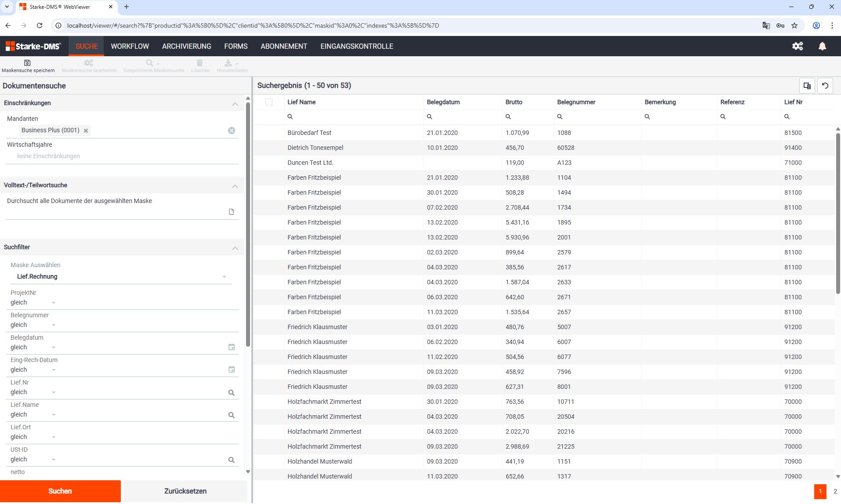This screenshot has width=841, height=504.
Task: Collapse the Einschränkungen section
Action: click(235, 104)
